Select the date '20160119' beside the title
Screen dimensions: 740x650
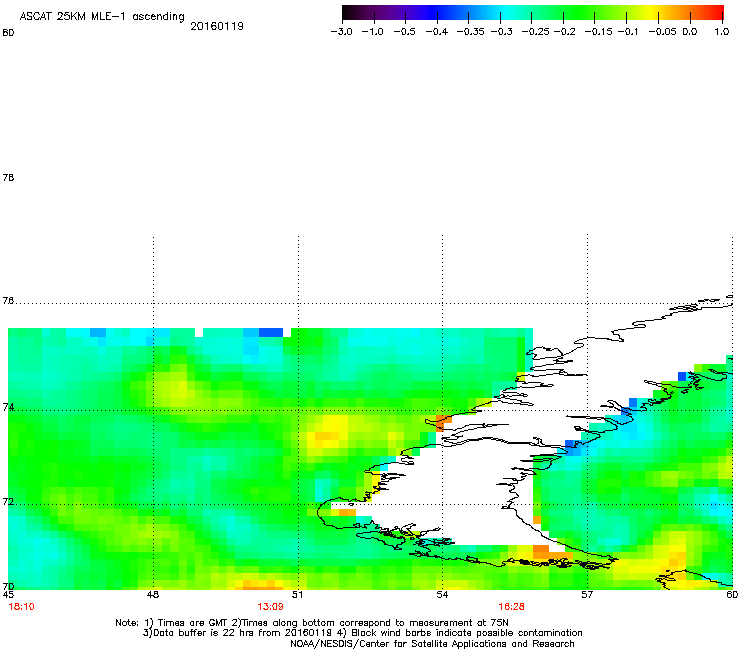click(x=217, y=26)
